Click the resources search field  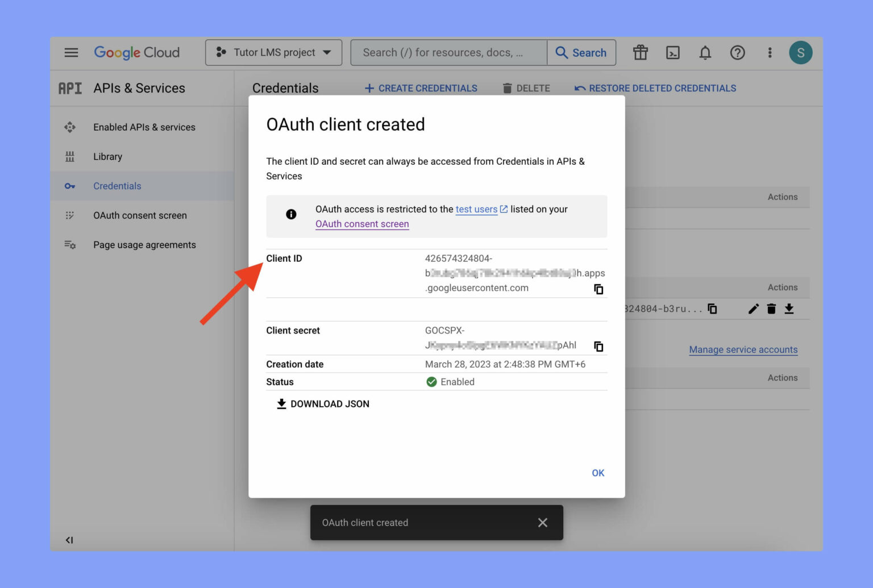449,52
